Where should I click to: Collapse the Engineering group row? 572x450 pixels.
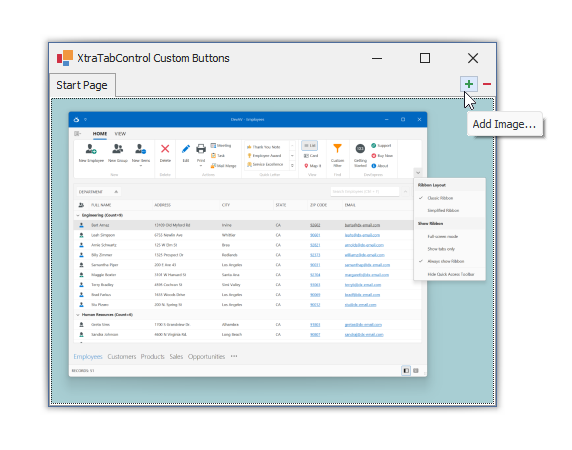tap(77, 215)
